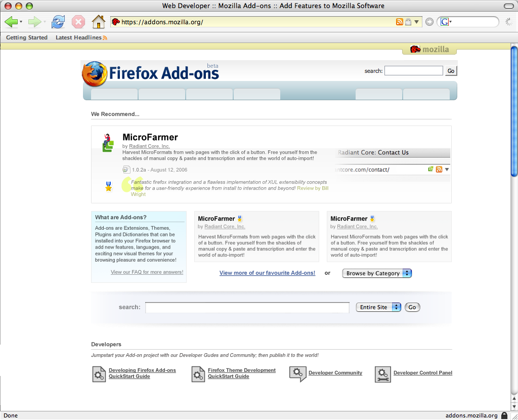Click the status bar padlock icon
Image resolution: width=518 pixels, height=420 pixels.
[x=504, y=415]
